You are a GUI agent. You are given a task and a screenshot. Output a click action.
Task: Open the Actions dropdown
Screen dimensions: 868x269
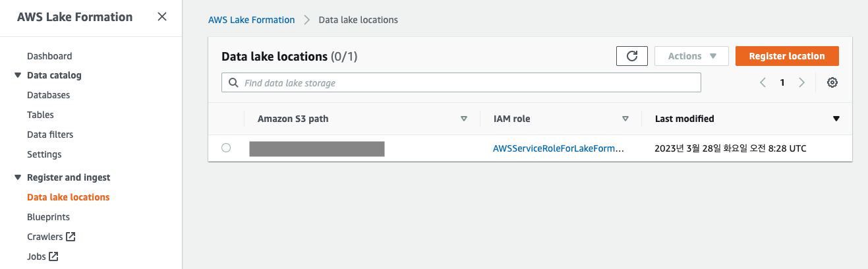tap(691, 56)
